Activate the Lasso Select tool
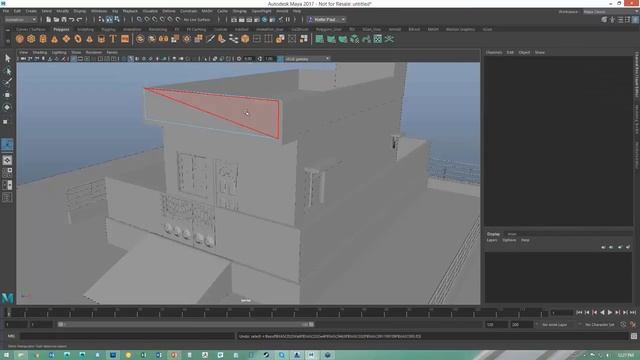The width and height of the screenshot is (640, 360). [x=7, y=71]
